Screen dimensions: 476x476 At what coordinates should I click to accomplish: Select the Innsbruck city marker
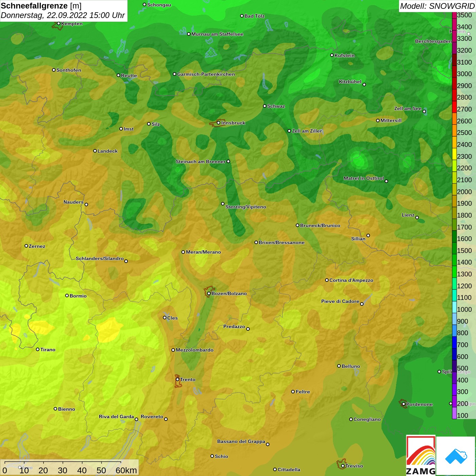click(219, 123)
